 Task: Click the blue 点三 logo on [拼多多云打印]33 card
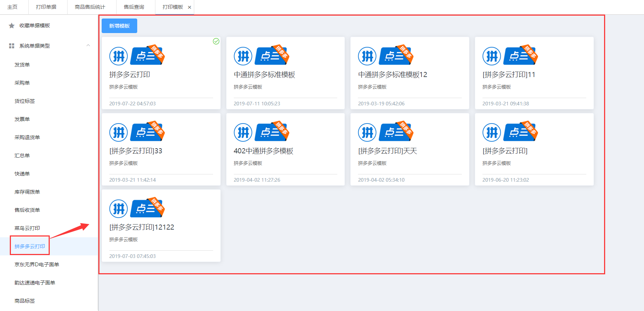(x=147, y=132)
